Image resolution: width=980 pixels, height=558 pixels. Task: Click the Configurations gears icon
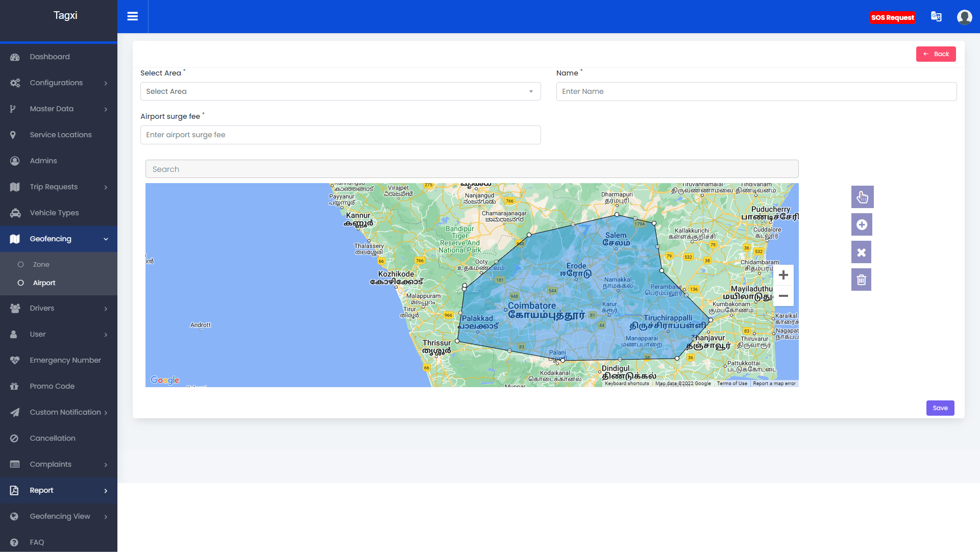coord(15,83)
